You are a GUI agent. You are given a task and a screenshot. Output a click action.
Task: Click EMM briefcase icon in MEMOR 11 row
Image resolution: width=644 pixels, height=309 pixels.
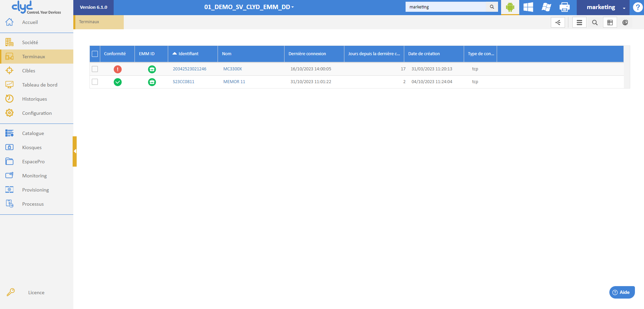[x=152, y=82]
